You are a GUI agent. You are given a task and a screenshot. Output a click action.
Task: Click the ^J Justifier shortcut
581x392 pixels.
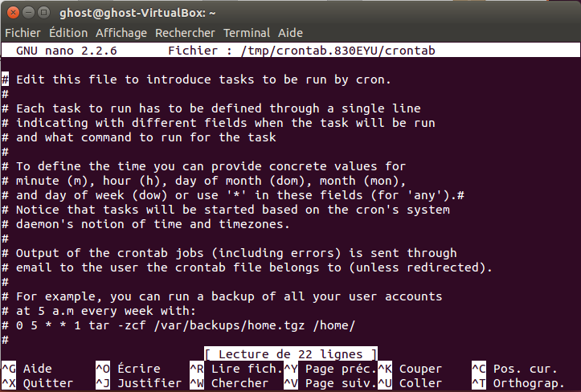coord(138,383)
